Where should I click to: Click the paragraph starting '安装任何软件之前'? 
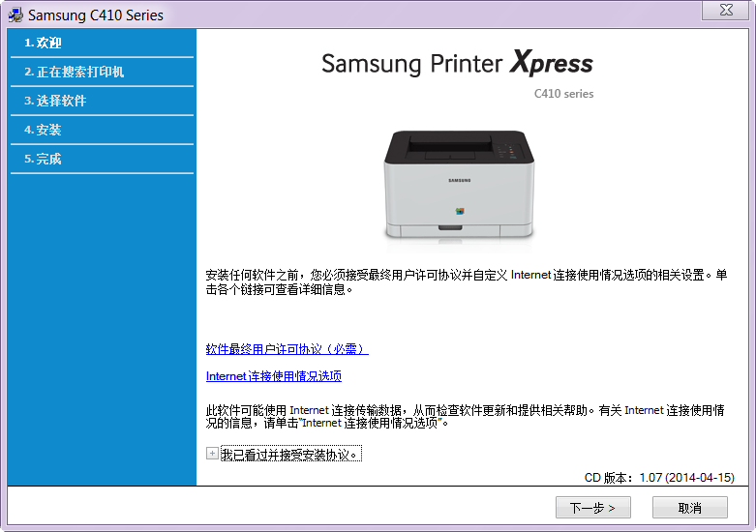[x=467, y=281]
